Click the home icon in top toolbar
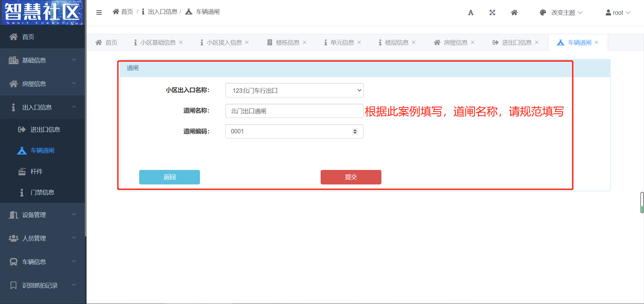644x304 pixels. (514, 13)
